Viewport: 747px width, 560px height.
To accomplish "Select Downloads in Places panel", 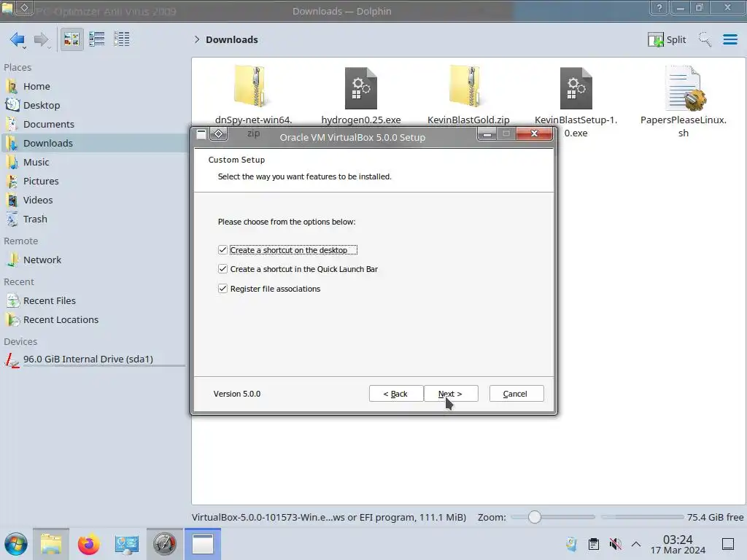I will pyautogui.click(x=96, y=144).
